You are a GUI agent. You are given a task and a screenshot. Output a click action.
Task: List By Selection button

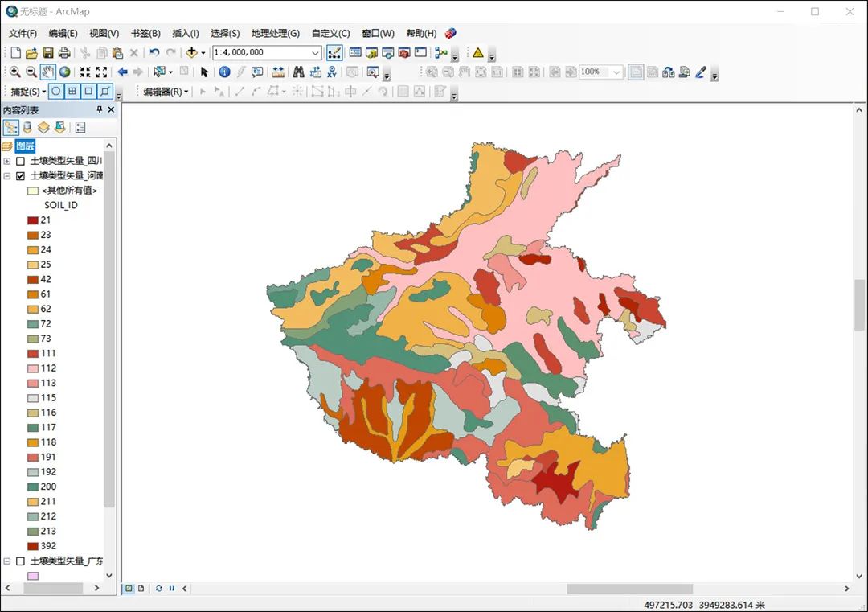59,128
